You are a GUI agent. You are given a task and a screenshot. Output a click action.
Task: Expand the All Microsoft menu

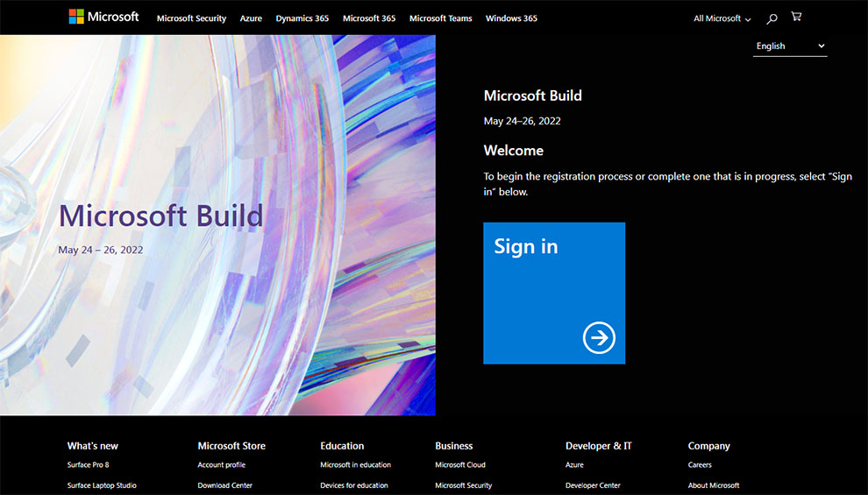[722, 18]
